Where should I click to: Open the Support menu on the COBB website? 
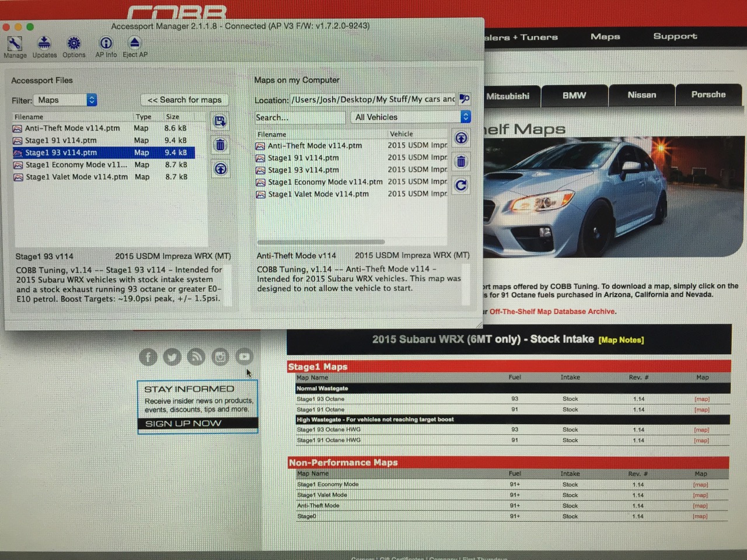click(x=675, y=36)
